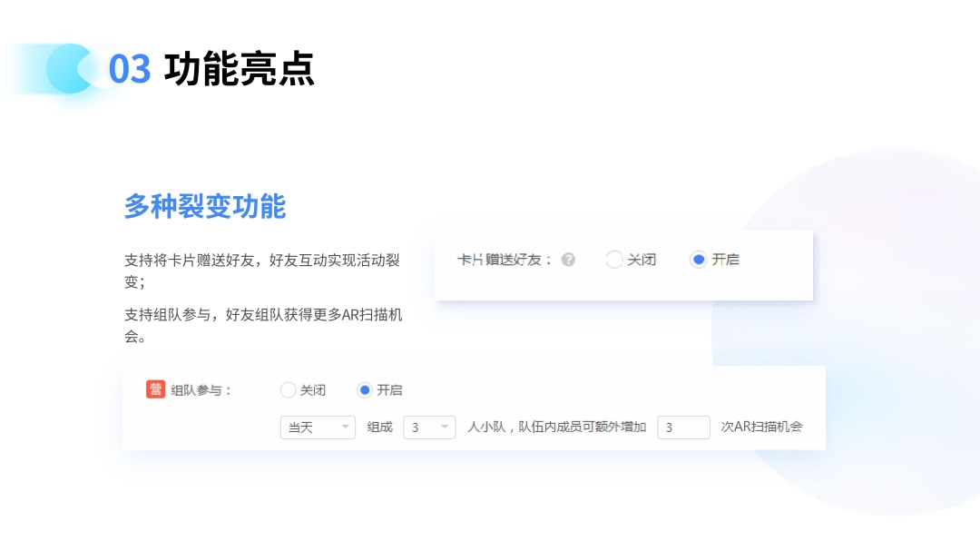This screenshot has height=551, width=980.
Task: Click the text 次AR扫描机会
Action: (761, 427)
